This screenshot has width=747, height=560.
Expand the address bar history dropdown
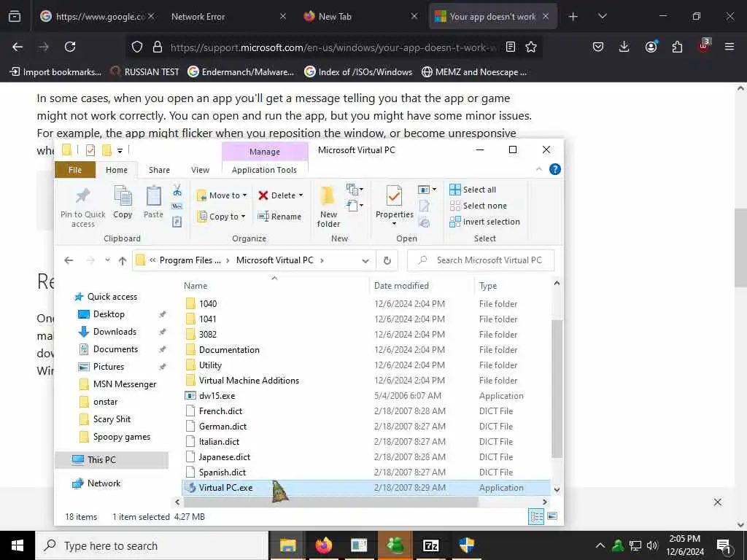click(365, 260)
